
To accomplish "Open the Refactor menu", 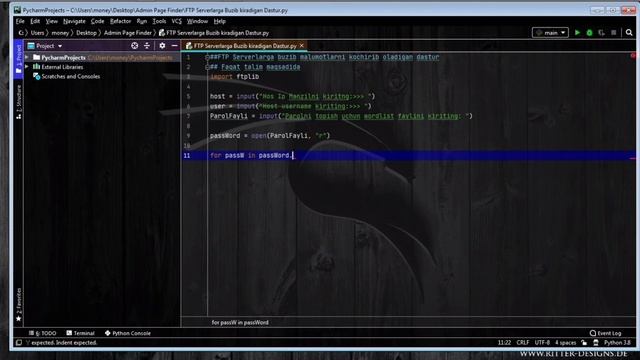I will point(120,21).
